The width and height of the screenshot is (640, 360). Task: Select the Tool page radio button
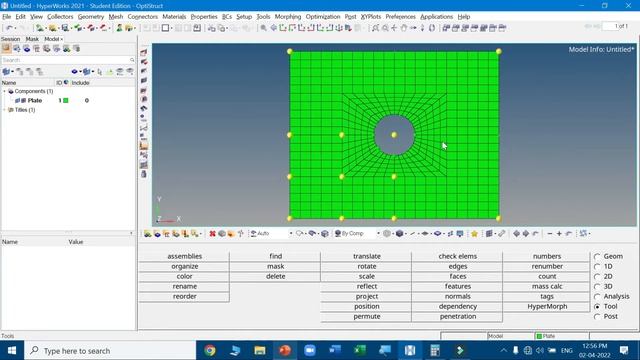pyautogui.click(x=597, y=307)
